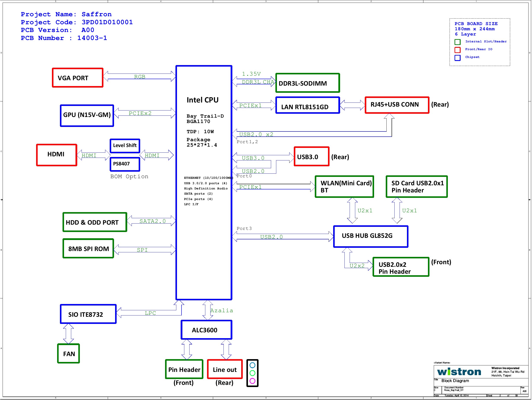This screenshot has height=400, width=532.
Task: Click the Wistron logo
Action: tap(459, 372)
